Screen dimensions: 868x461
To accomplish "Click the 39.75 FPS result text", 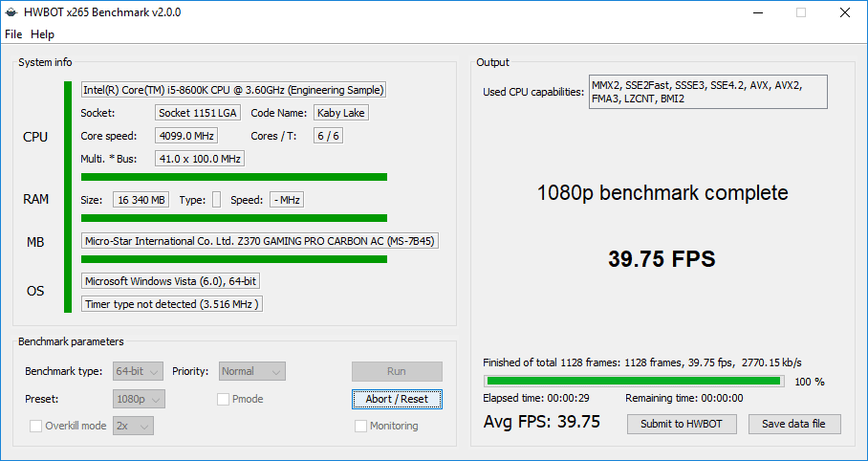I will pos(662,259).
